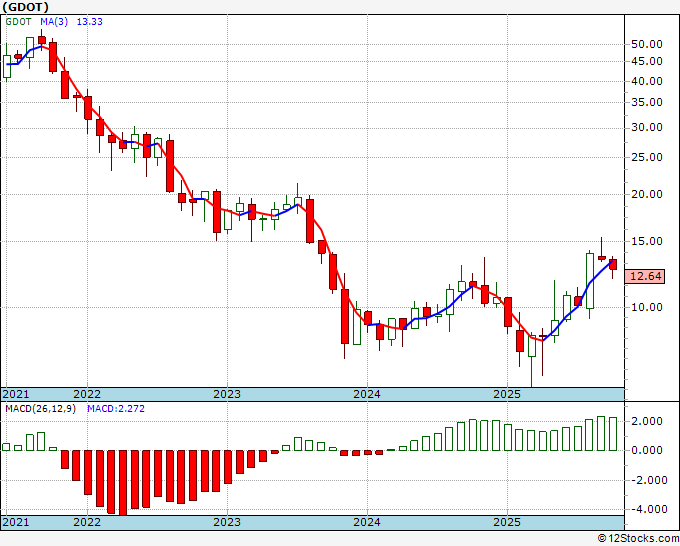Image resolution: width=680 pixels, height=546 pixels.
Task: Click the MACD:2.272 value label
Action: coord(116,409)
